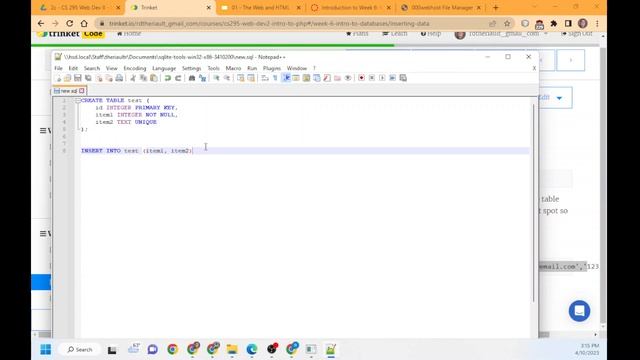This screenshot has width=640, height=360.
Task: Toggle synchronized horizontal scrolling
Action: pos(251,78)
